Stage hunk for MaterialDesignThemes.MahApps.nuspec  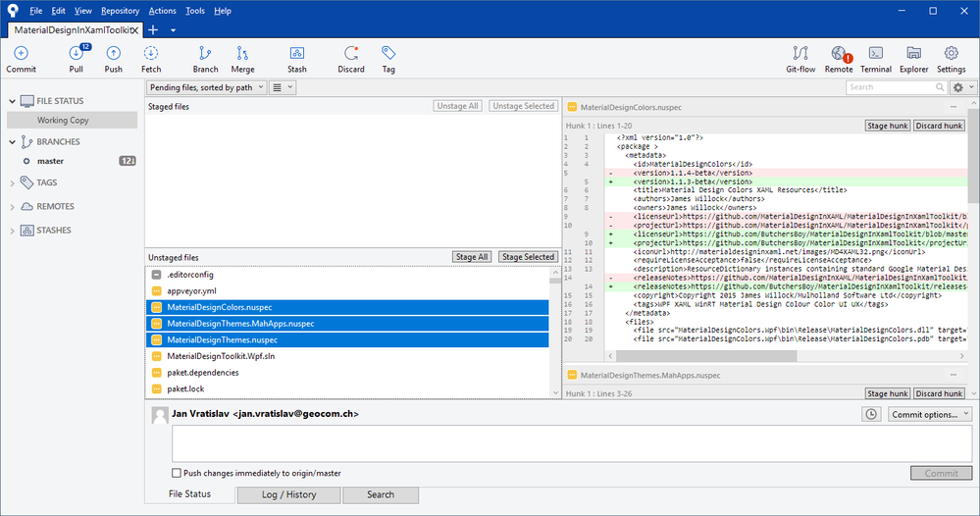pyautogui.click(x=888, y=393)
